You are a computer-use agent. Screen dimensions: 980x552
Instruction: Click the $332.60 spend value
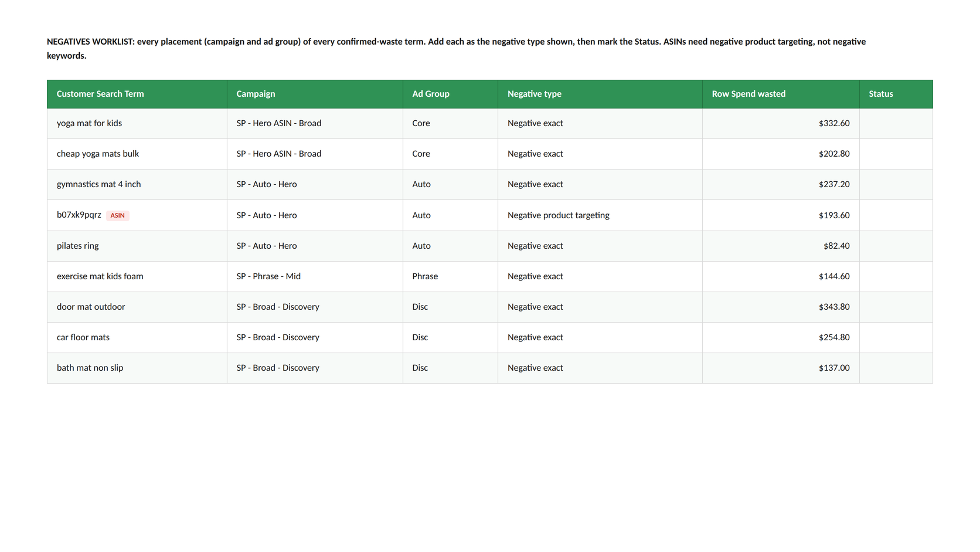pos(834,123)
